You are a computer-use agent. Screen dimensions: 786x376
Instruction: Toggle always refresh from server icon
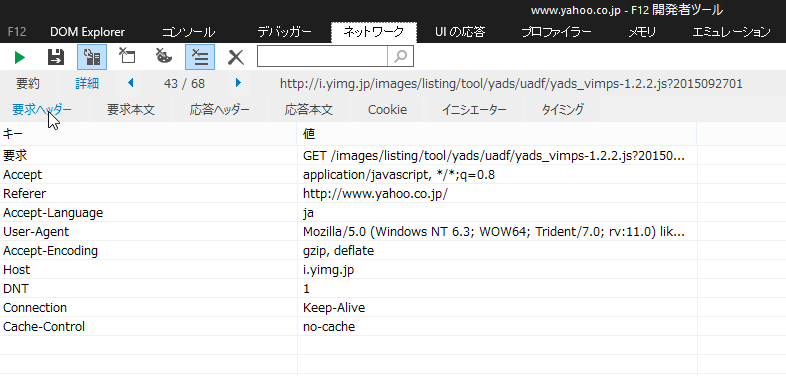[92, 57]
